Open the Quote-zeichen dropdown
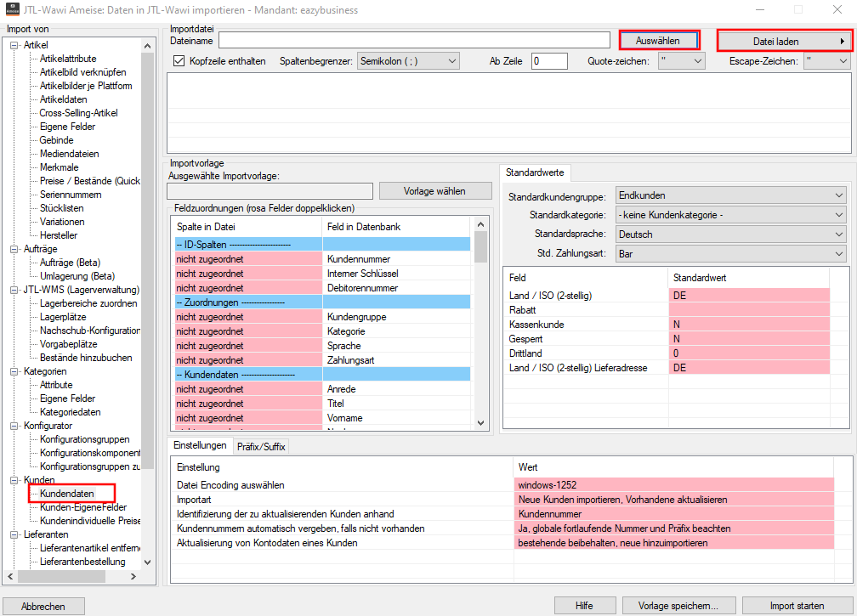Image resolution: width=857 pixels, height=616 pixels. pos(682,61)
